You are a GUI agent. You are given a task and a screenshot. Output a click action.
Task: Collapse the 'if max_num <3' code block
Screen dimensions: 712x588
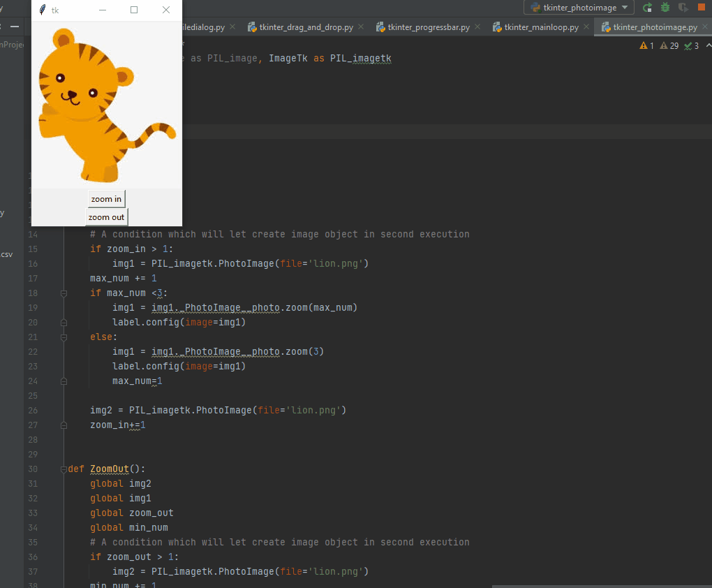click(x=64, y=293)
